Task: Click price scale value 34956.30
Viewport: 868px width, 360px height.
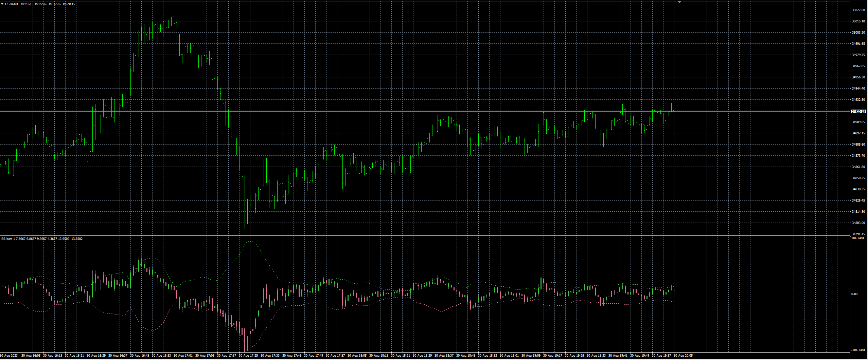Action: [858, 77]
